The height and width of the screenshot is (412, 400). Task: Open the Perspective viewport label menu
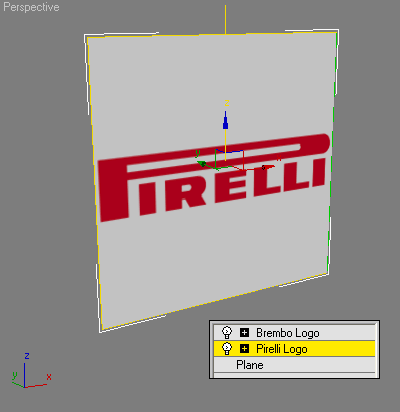coord(31,7)
